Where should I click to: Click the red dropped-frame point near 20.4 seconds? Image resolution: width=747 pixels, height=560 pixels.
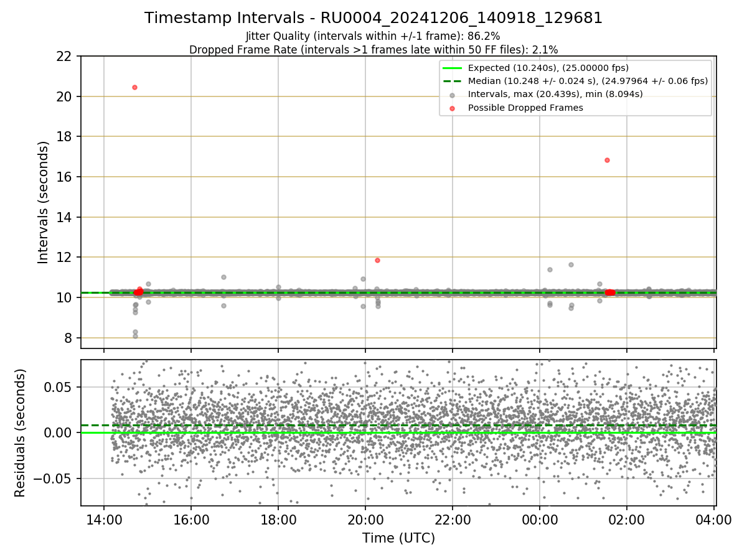134,87
